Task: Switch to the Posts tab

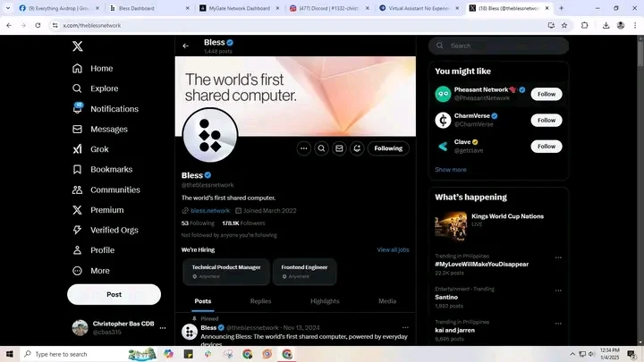Action: pos(203,301)
